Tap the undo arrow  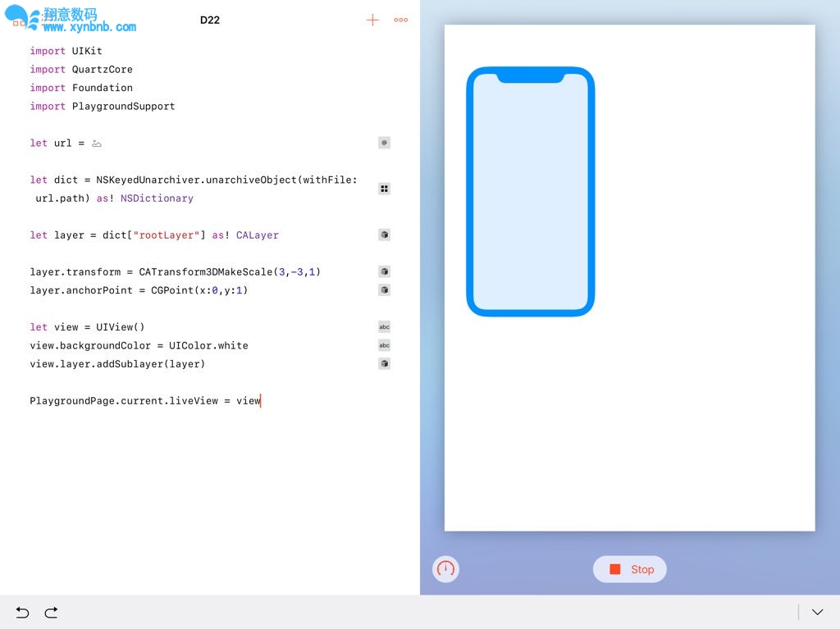coord(22,613)
